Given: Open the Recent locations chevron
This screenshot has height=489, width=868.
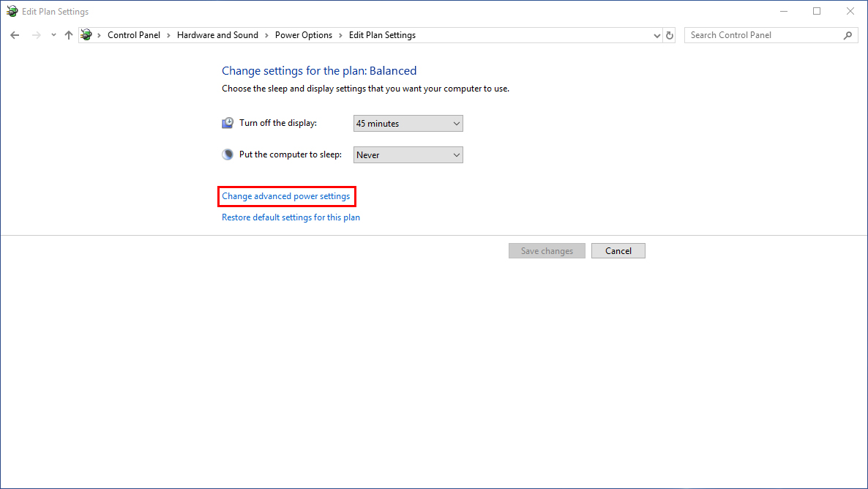Looking at the screenshot, I should pyautogui.click(x=53, y=35).
